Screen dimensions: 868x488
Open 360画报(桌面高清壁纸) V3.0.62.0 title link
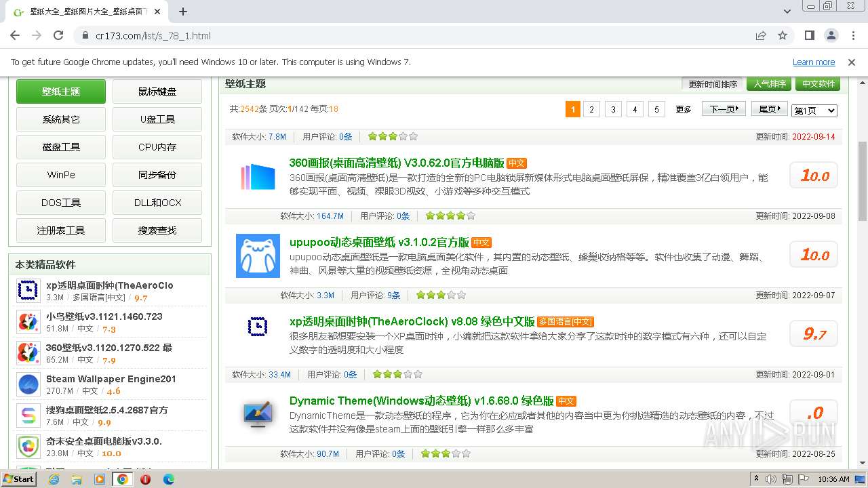397,163
